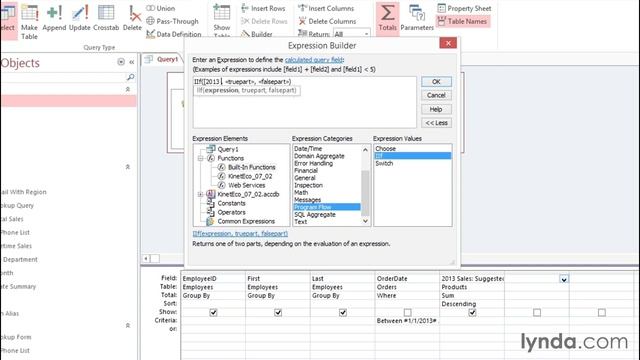Open the calculated query field link

point(314,60)
